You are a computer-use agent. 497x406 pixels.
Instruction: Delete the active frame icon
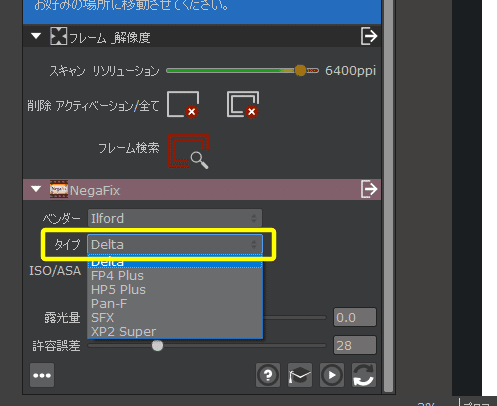coord(183,104)
